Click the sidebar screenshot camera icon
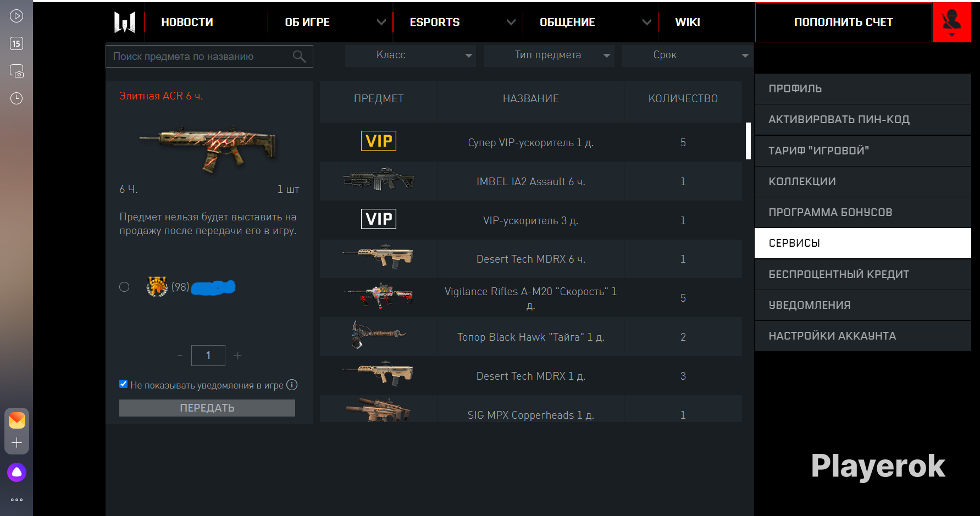The width and height of the screenshot is (980, 516). tap(16, 71)
